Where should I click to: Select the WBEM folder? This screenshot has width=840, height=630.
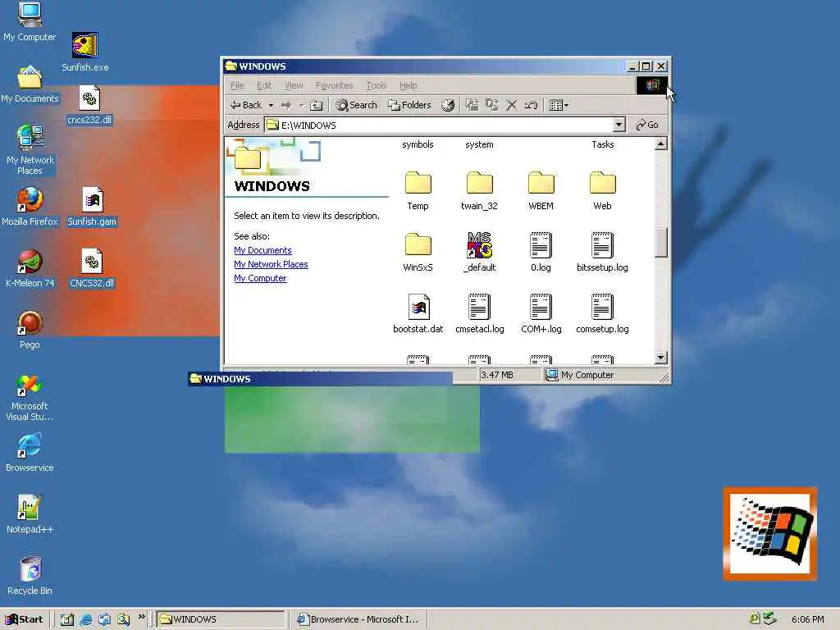point(541,190)
